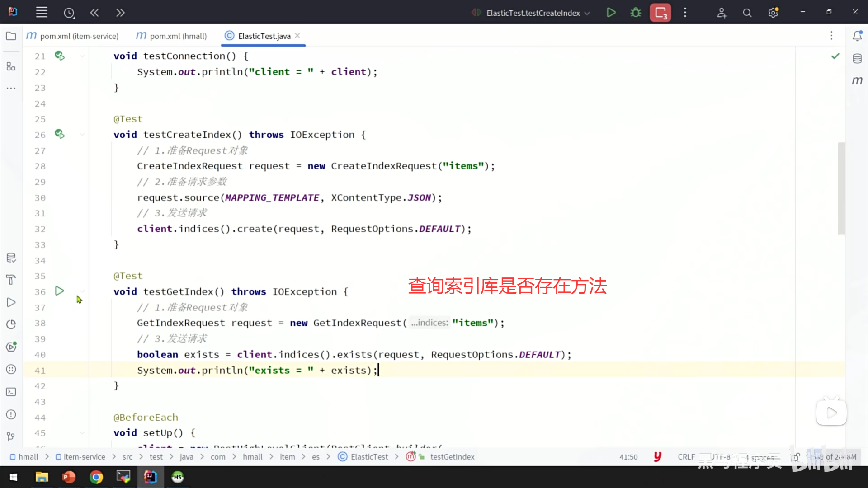Open the Git version control tool window
Image resolution: width=868 pixels, height=488 pixels.
[x=11, y=436]
